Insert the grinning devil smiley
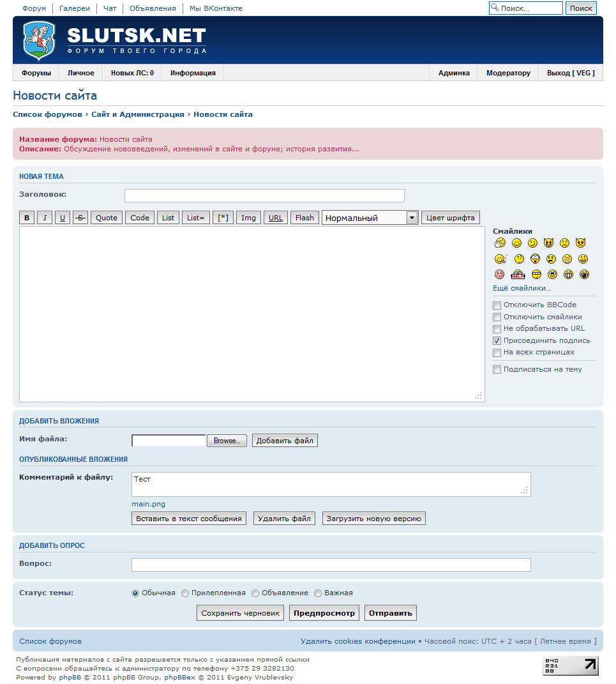 (x=548, y=243)
